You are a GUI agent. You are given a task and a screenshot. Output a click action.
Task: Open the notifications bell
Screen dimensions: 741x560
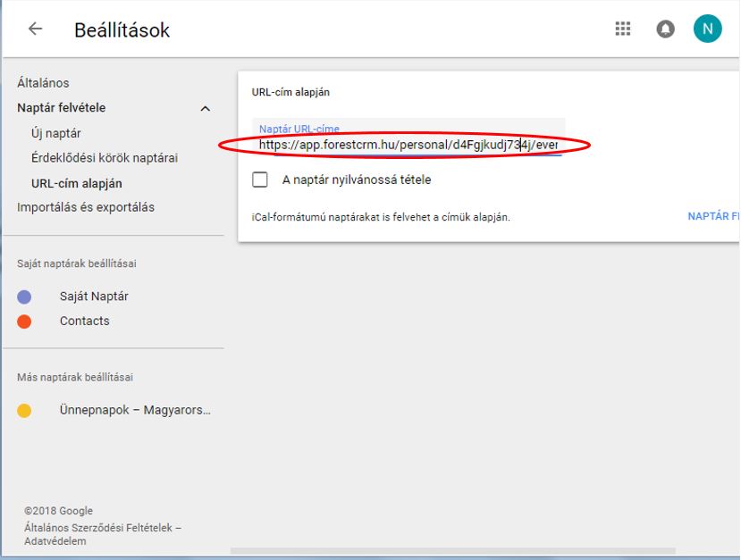coord(665,29)
